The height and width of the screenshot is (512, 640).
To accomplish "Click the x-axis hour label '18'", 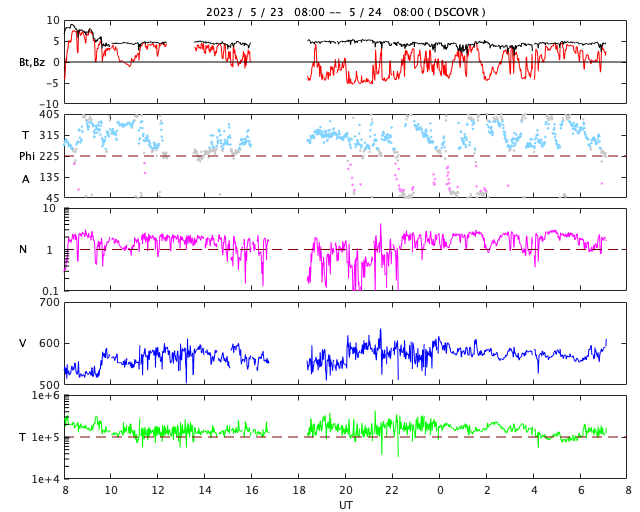I will pyautogui.click(x=299, y=490).
